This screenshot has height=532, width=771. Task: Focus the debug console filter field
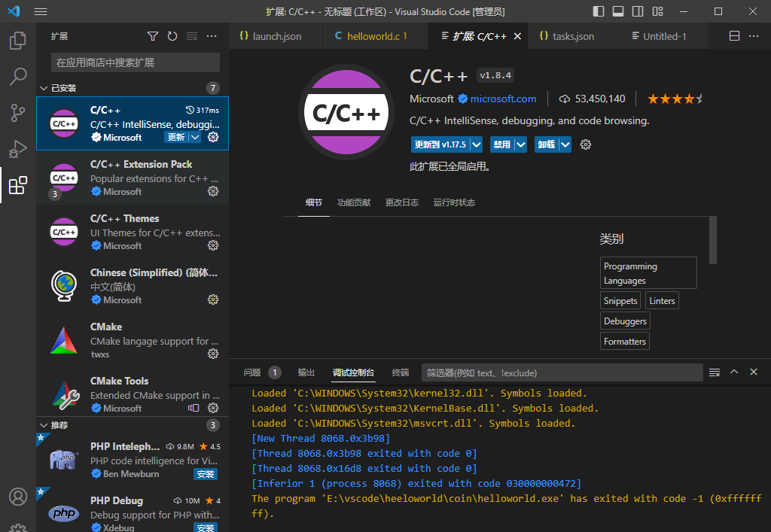coord(562,372)
